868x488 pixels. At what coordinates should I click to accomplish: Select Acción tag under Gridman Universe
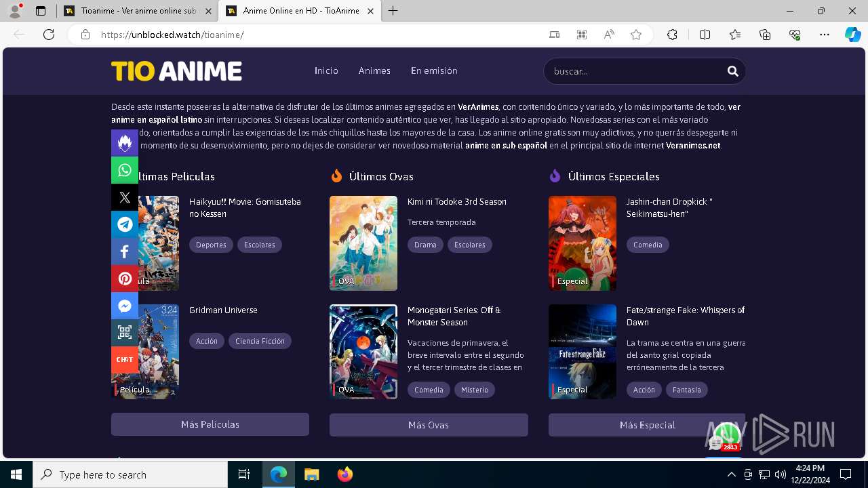pos(207,341)
